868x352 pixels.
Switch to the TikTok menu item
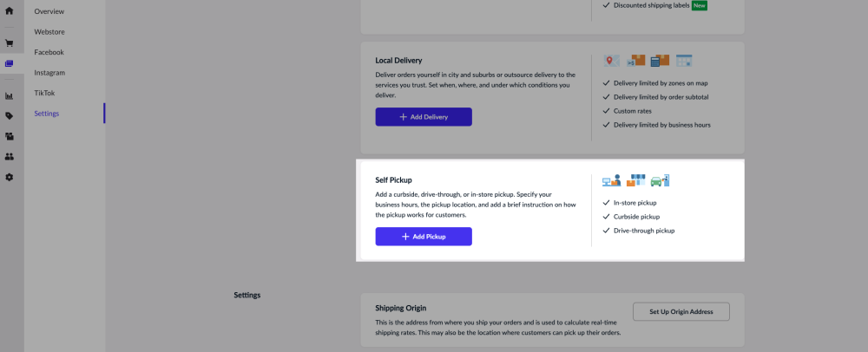[x=45, y=93]
